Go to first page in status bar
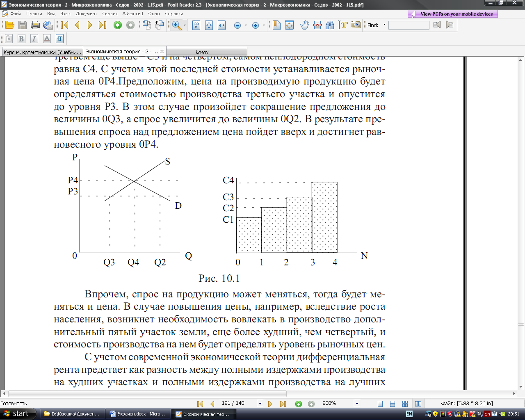The width and height of the screenshot is (525, 420). coord(200,404)
